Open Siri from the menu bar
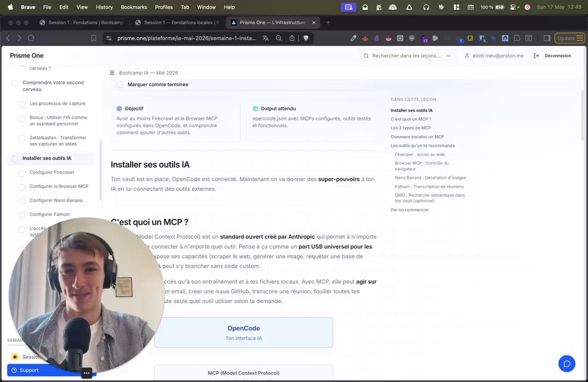 [x=528, y=7]
